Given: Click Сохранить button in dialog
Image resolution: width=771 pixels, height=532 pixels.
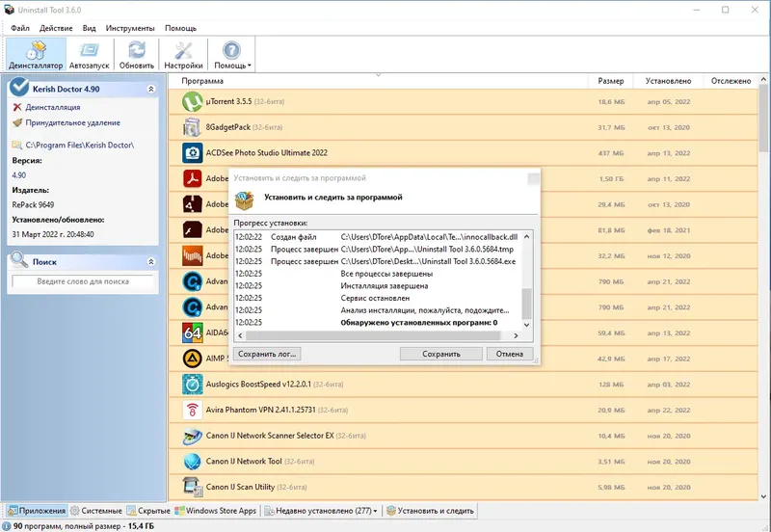Looking at the screenshot, I should point(441,354).
